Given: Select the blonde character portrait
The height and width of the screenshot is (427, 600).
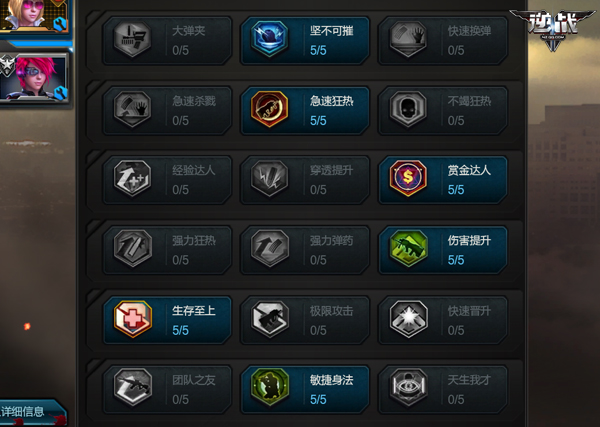Looking at the screenshot, I should (x=34, y=15).
